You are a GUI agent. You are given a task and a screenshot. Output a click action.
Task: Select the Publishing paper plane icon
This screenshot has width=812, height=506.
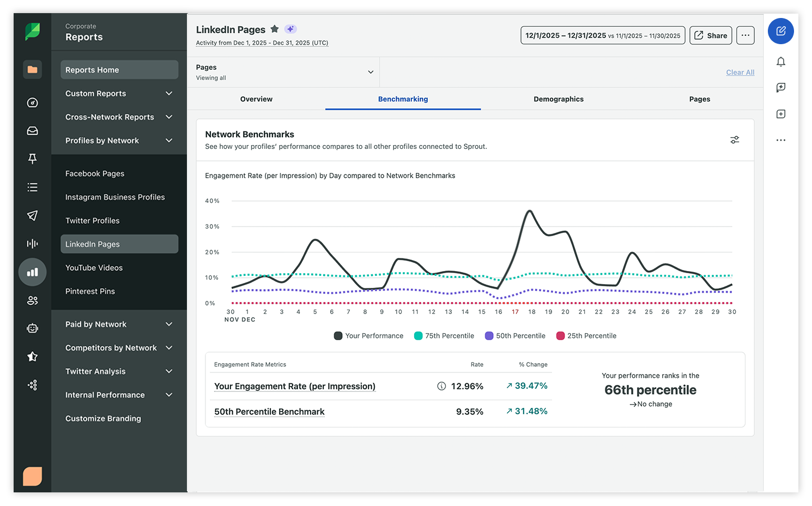coord(32,215)
